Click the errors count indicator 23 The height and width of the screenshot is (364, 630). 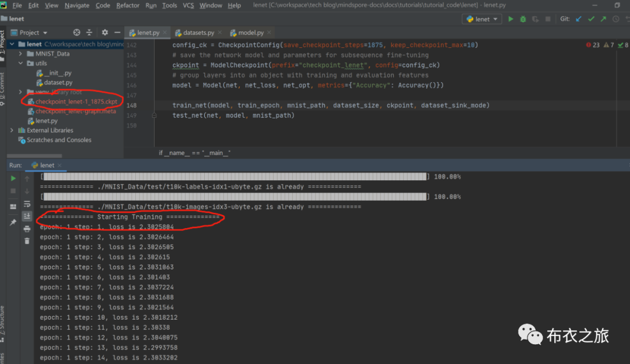click(593, 45)
